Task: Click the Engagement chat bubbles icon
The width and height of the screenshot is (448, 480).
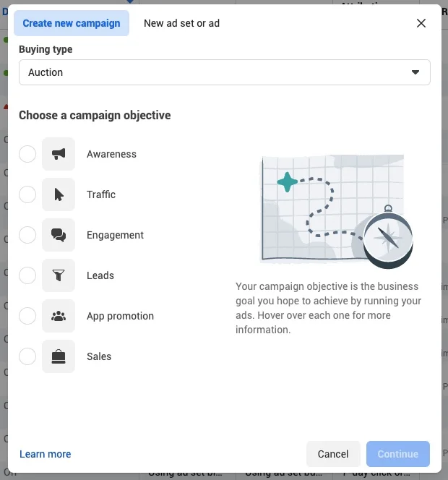Action: (x=59, y=235)
